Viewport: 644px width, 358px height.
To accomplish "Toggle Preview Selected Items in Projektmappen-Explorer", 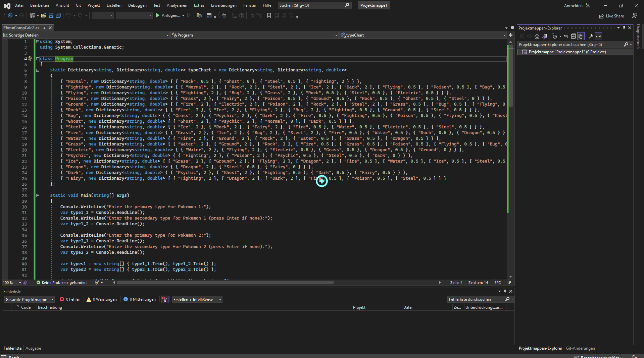I will tap(581, 36).
